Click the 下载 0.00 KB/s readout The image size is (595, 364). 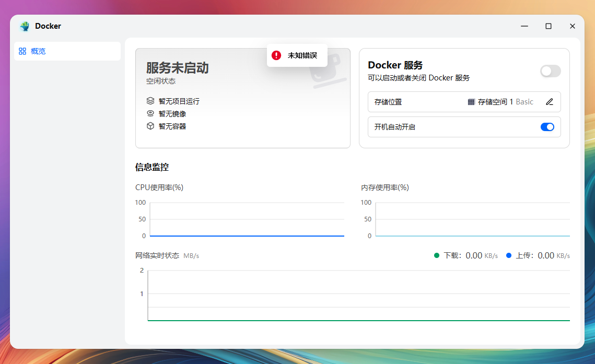471,255
